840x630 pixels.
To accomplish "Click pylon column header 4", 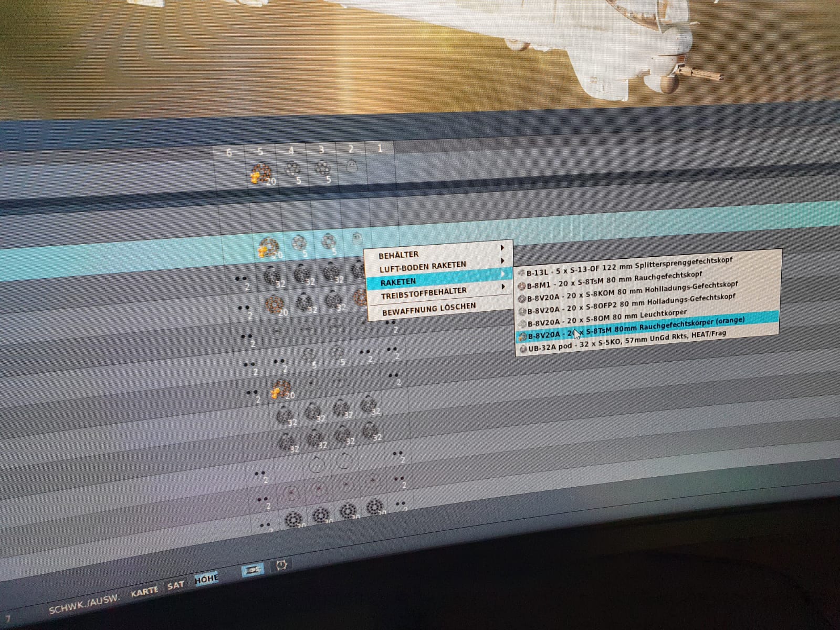I will [291, 151].
